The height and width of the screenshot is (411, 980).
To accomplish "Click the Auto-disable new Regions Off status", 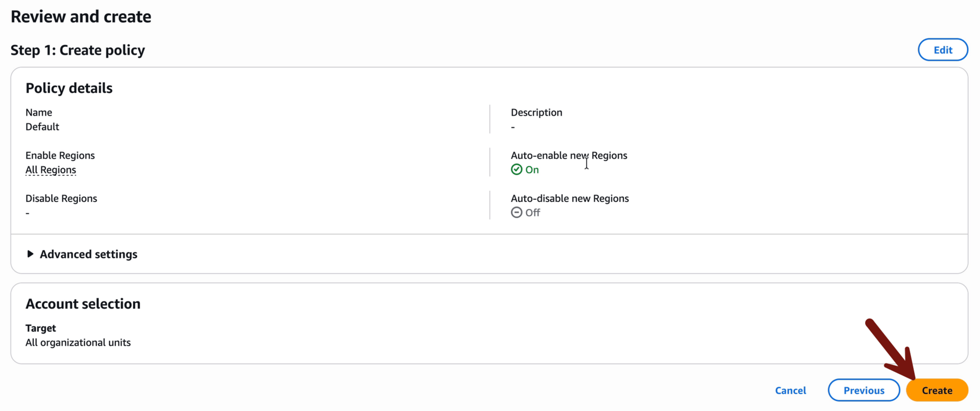I will [x=525, y=213].
